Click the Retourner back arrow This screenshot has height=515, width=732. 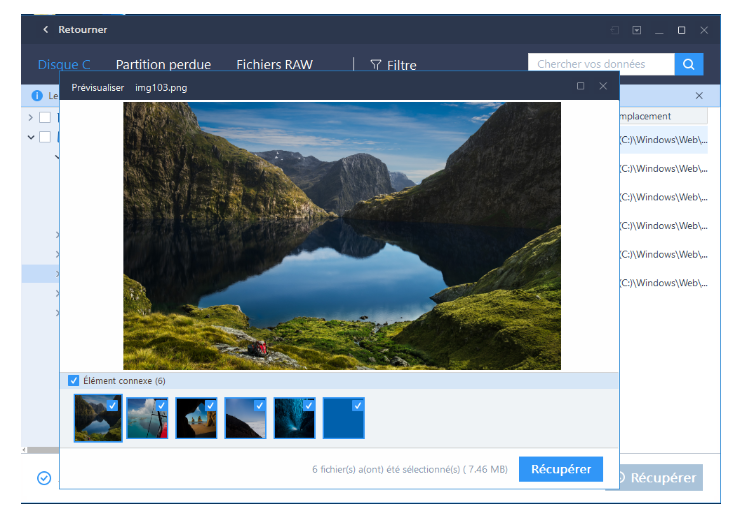pyautogui.click(x=45, y=30)
